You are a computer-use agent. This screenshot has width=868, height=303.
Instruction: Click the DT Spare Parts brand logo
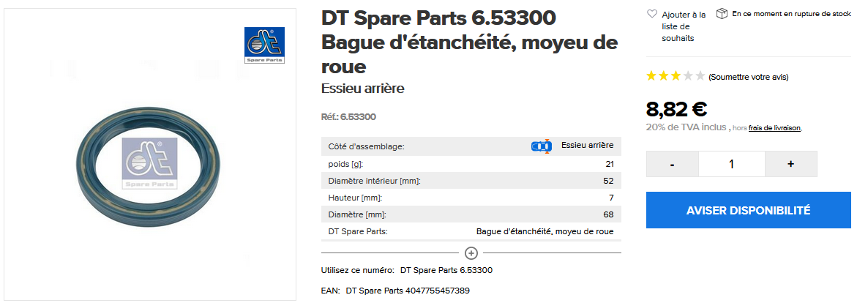[264, 45]
